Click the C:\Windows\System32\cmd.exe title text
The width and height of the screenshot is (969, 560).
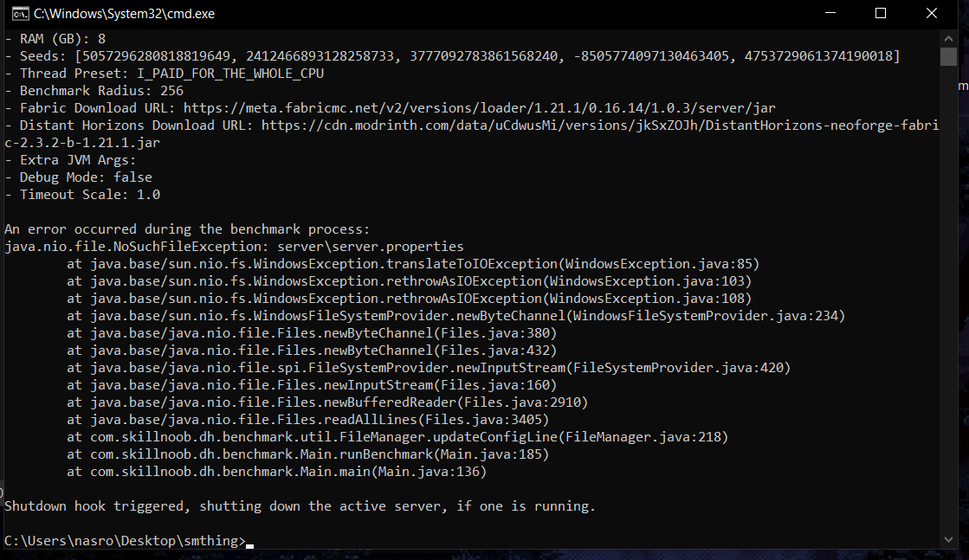(x=124, y=14)
